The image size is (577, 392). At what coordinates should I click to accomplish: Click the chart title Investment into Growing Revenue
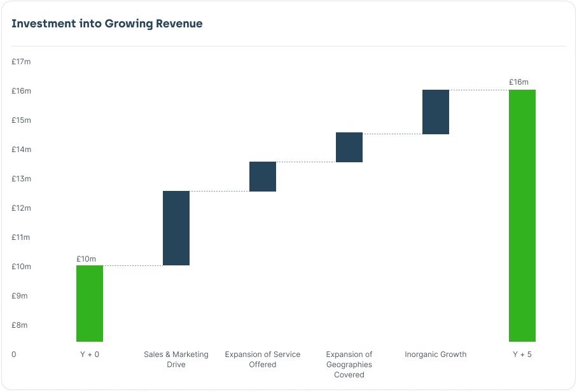[107, 24]
